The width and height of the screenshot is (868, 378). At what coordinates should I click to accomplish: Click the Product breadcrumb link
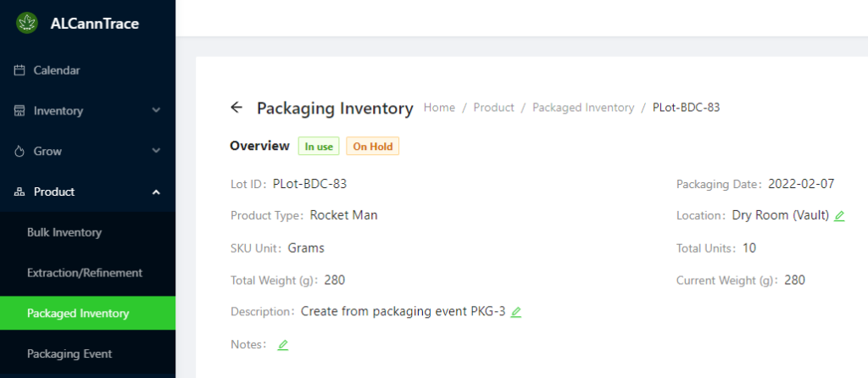tap(494, 108)
